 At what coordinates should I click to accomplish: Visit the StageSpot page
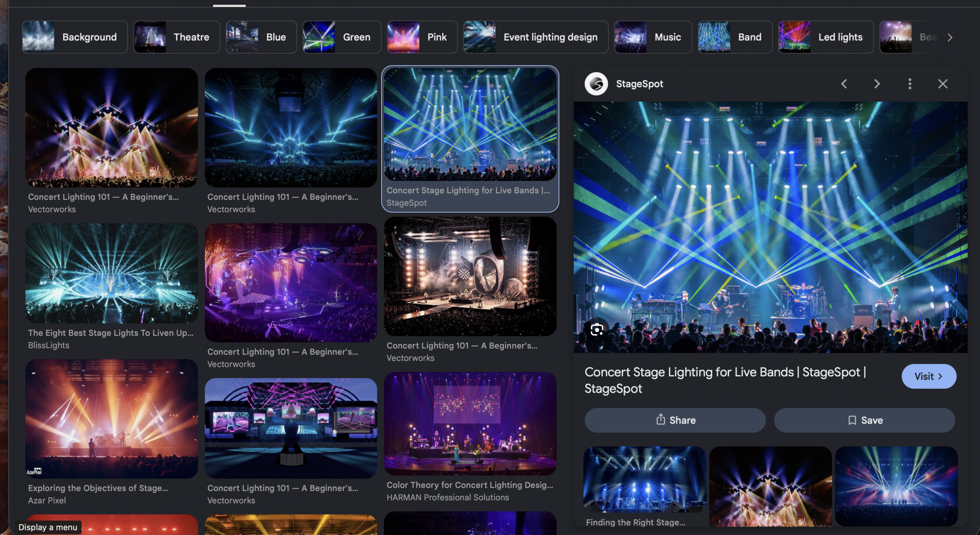(x=929, y=376)
